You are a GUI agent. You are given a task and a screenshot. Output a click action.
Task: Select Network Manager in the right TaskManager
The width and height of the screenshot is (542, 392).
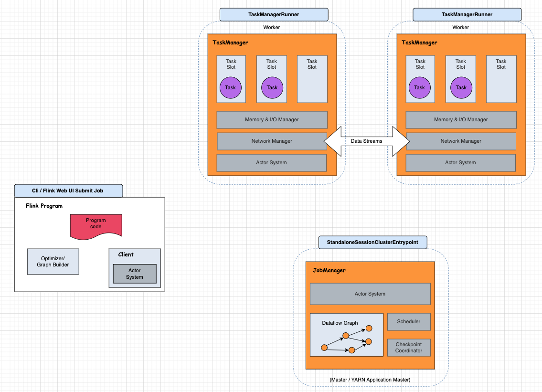point(461,141)
